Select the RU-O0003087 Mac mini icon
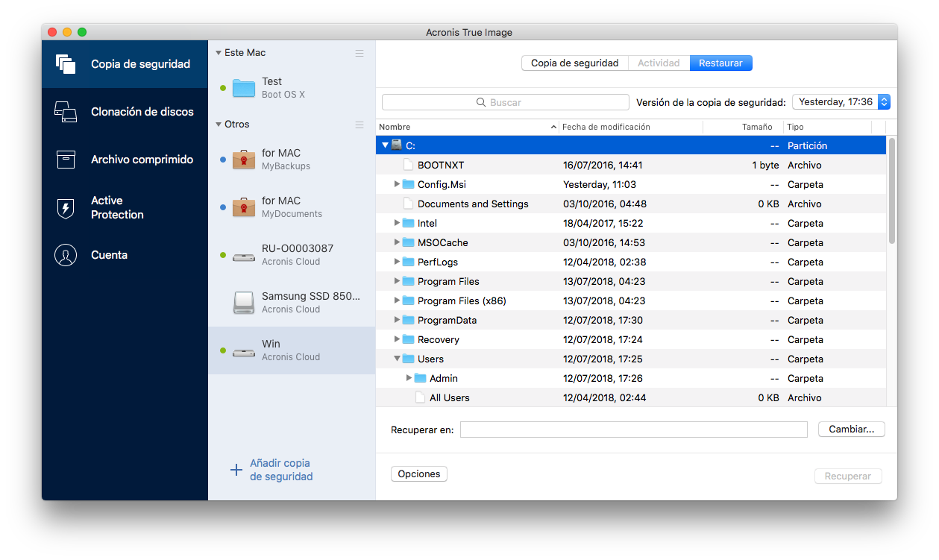 [244, 257]
